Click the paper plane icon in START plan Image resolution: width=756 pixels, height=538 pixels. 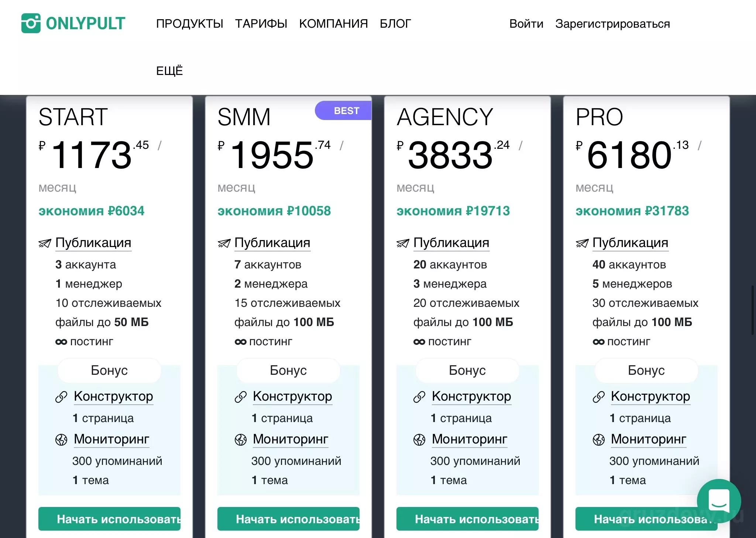(45, 243)
